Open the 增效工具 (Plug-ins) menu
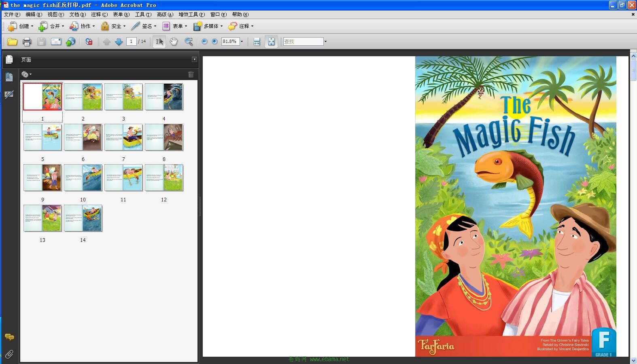Screen dimensions: 637x364 click(192, 15)
